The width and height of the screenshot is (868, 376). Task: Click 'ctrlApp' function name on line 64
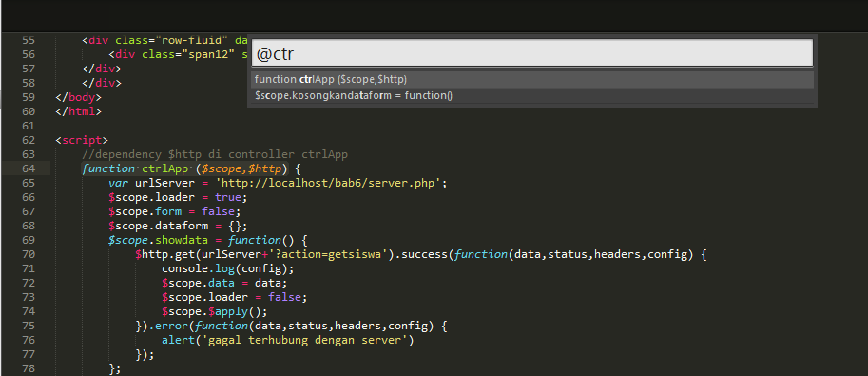[165, 168]
